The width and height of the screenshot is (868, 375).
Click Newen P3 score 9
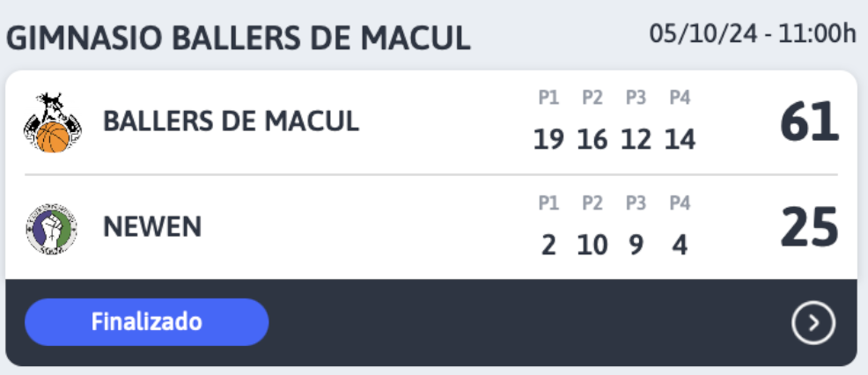pyautogui.click(x=636, y=245)
